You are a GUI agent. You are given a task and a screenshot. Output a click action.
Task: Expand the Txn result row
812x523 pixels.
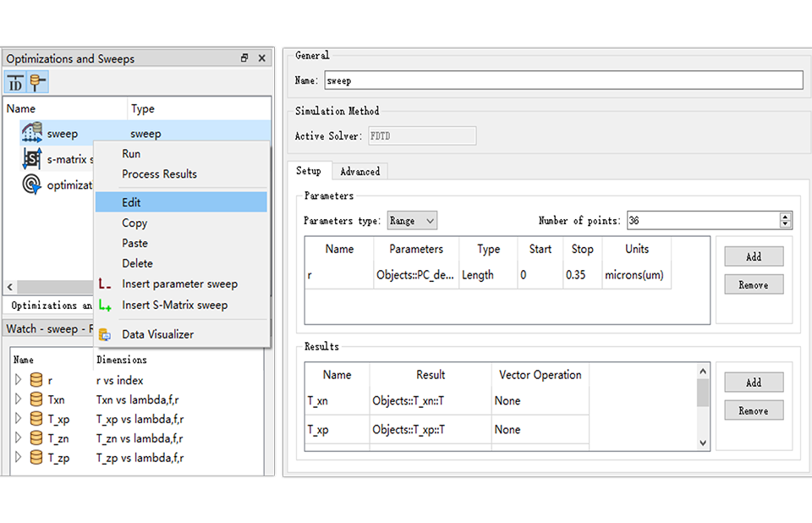18,399
